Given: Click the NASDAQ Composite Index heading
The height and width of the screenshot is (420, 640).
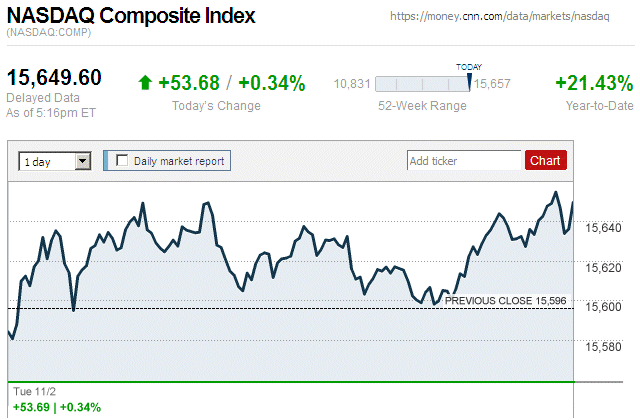Looking at the screenshot, I should [131, 16].
